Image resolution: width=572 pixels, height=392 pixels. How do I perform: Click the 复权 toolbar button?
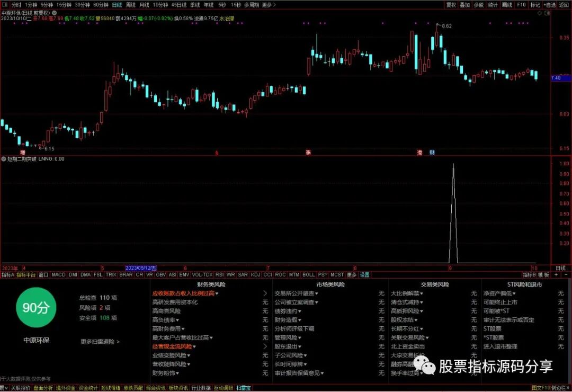pos(451,5)
